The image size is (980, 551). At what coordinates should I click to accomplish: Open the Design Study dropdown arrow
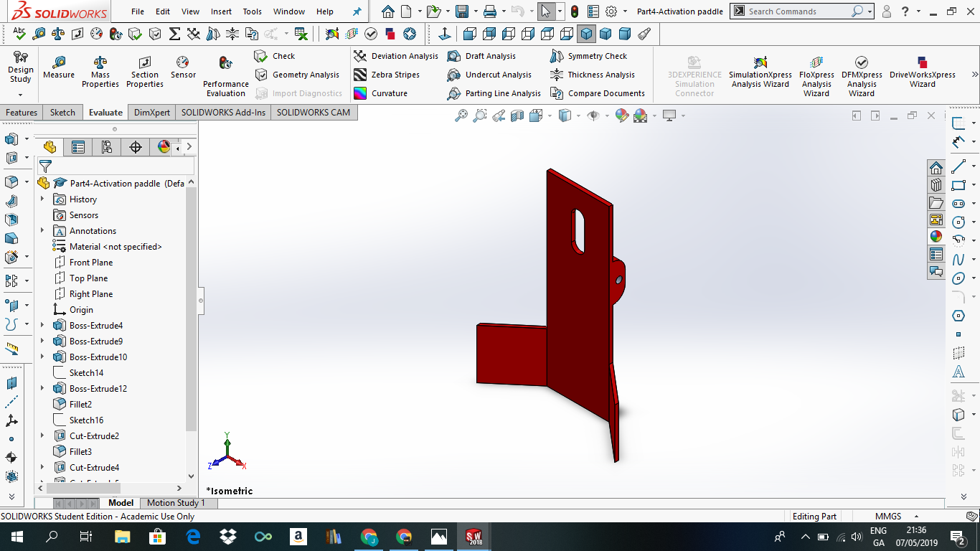[20, 95]
